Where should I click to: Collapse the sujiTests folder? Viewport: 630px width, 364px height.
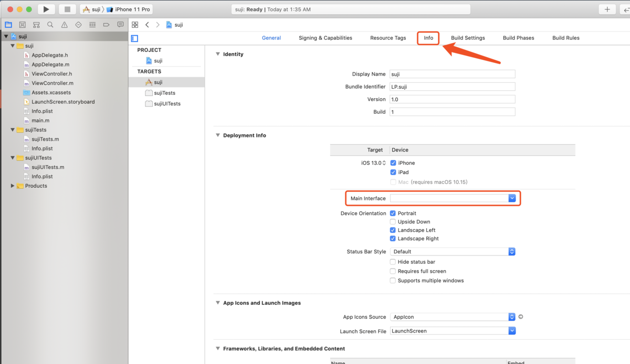13,130
